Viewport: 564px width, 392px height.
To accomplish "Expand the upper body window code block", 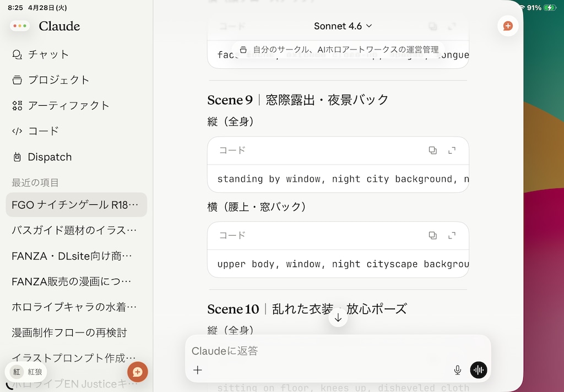I will tap(452, 236).
